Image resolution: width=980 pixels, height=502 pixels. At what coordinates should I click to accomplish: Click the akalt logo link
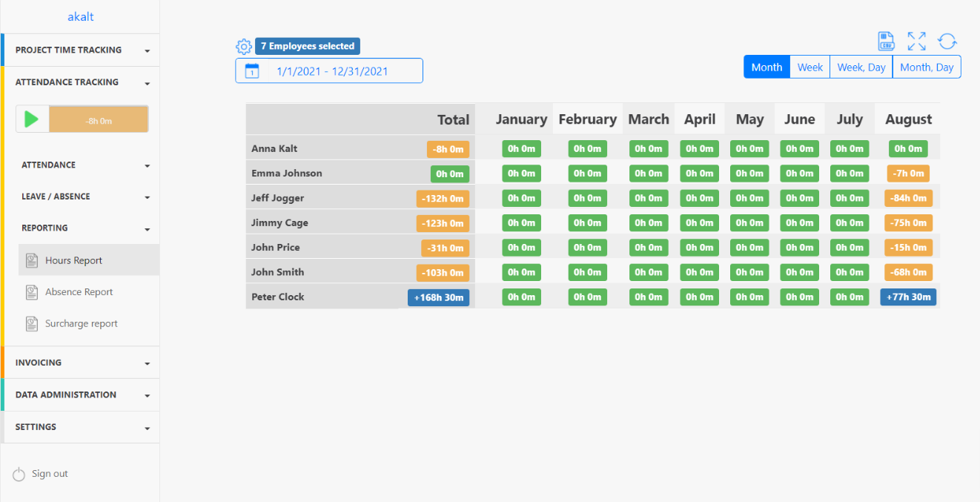[80, 16]
